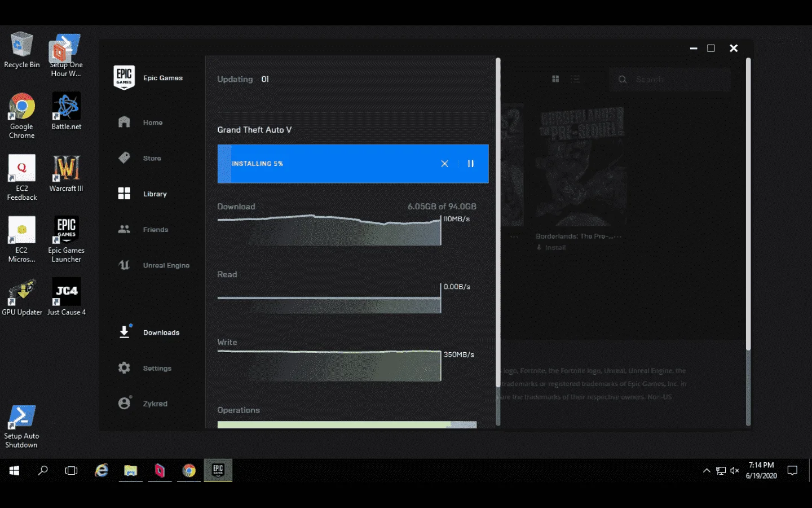Open Setup Auto Shutdown desktop shortcut

pyautogui.click(x=21, y=427)
